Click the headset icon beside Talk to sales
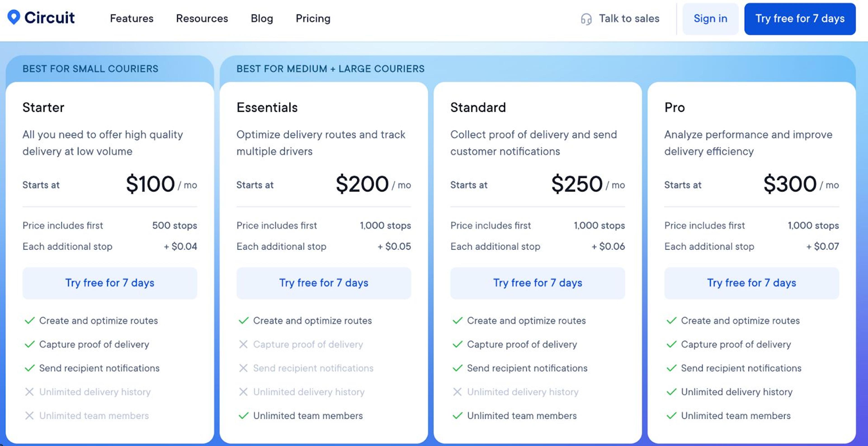This screenshot has height=446, width=868. tap(587, 19)
